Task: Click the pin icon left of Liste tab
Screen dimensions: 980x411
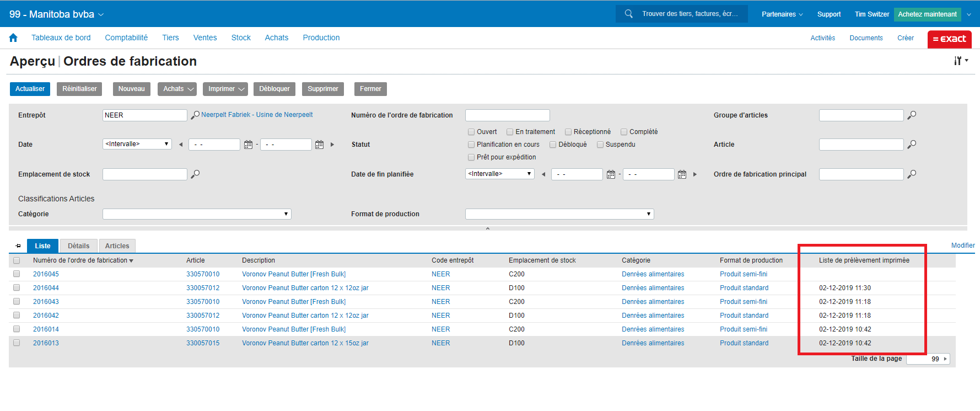Action: (18, 246)
